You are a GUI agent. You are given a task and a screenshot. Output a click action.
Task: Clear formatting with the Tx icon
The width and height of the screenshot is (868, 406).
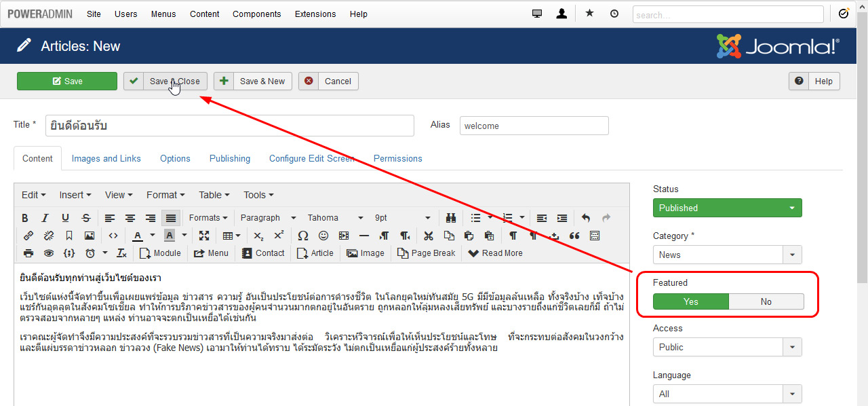click(121, 253)
